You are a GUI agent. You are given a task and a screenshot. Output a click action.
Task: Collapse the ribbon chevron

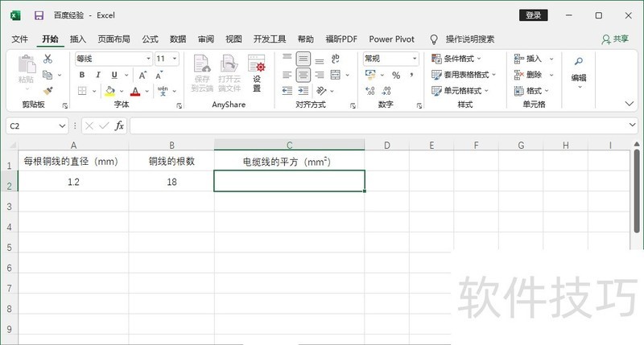point(630,104)
